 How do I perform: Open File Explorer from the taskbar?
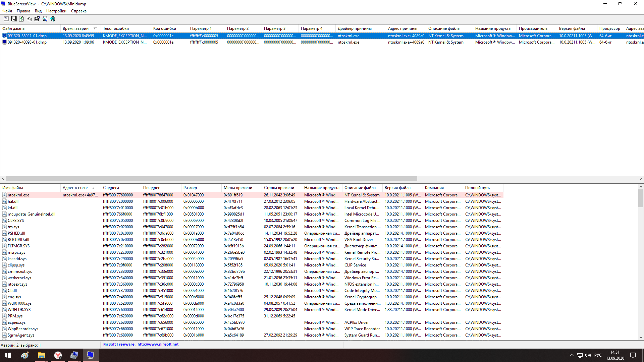(42, 355)
